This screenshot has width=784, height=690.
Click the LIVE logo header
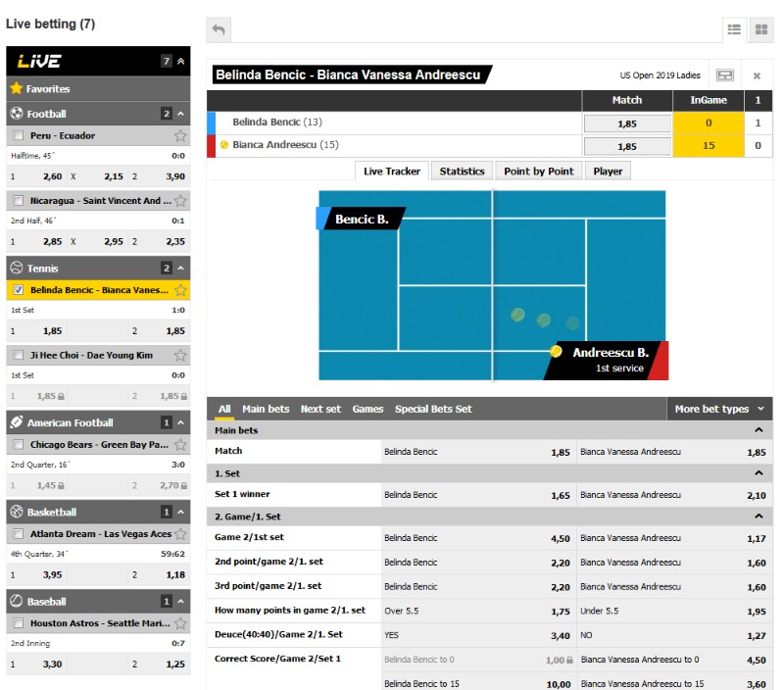point(39,61)
